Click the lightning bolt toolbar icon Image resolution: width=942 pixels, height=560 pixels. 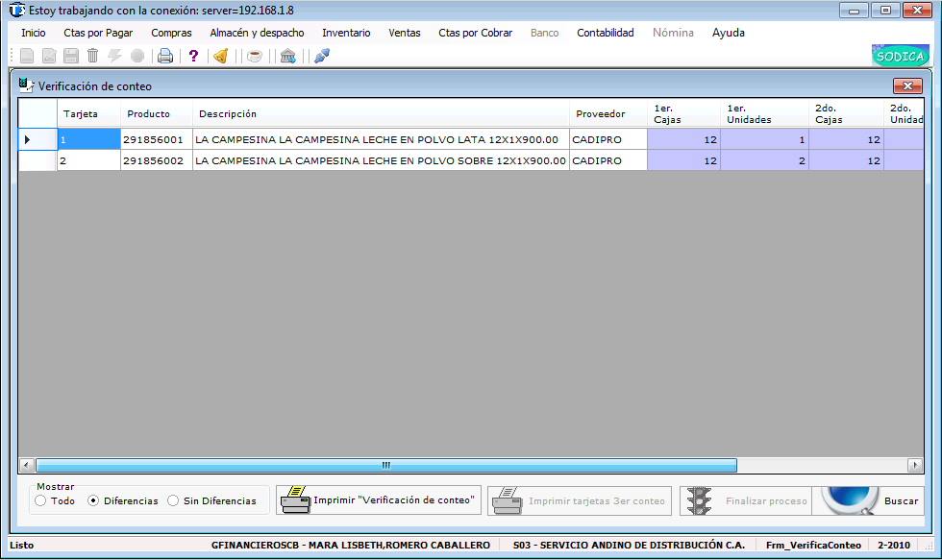pos(114,56)
